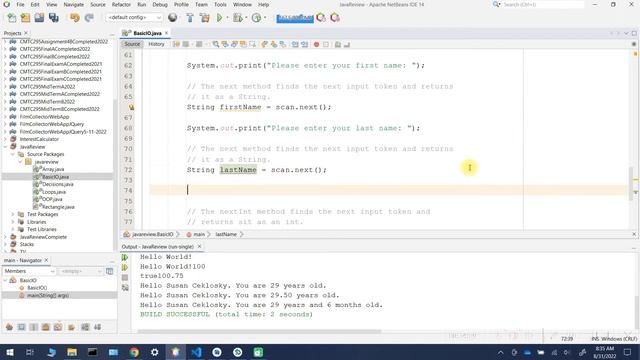640x360 pixels.
Task: Click the Profile Project clock icon
Action: click(256, 18)
